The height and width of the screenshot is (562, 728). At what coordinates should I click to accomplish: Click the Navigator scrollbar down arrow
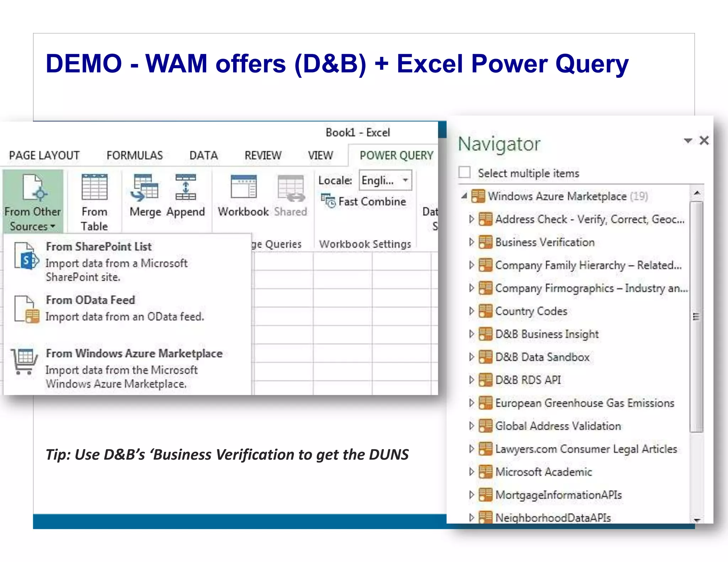point(697,520)
